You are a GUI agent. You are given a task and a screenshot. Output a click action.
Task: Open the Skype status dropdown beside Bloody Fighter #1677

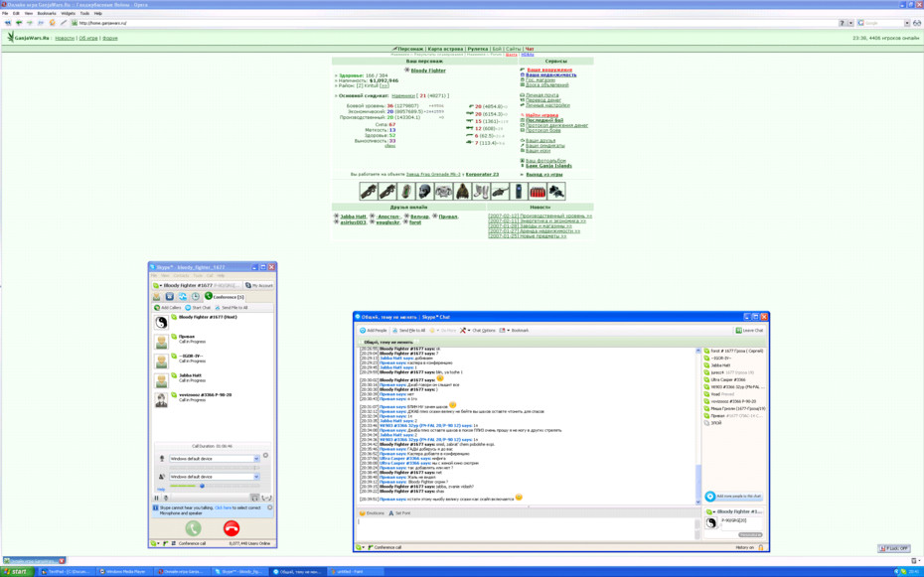(x=157, y=286)
